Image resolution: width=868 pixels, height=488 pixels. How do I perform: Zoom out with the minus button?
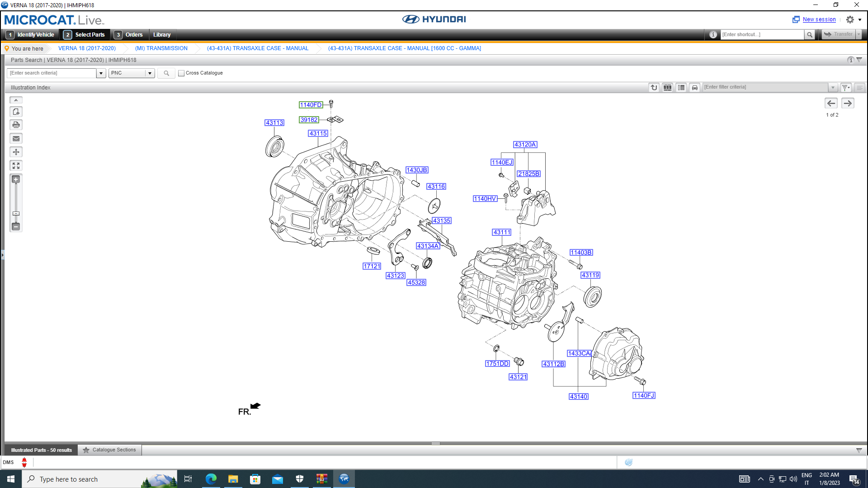[x=16, y=226]
